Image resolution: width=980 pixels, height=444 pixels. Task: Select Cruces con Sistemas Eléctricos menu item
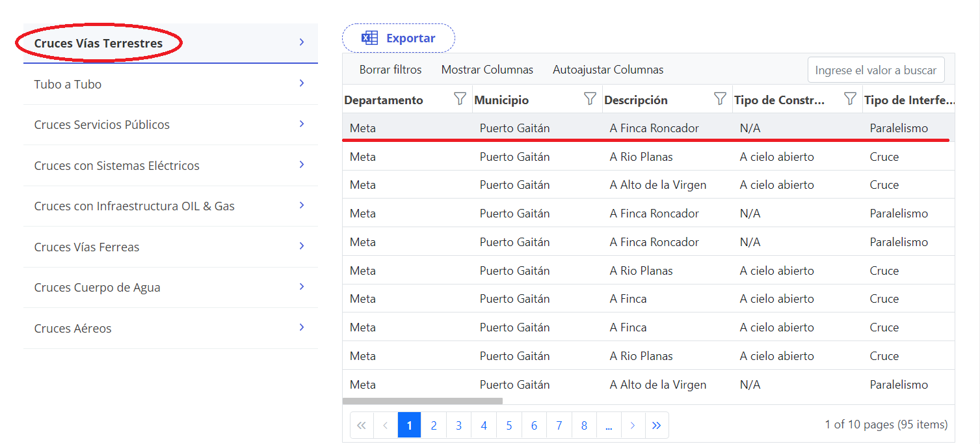click(117, 166)
